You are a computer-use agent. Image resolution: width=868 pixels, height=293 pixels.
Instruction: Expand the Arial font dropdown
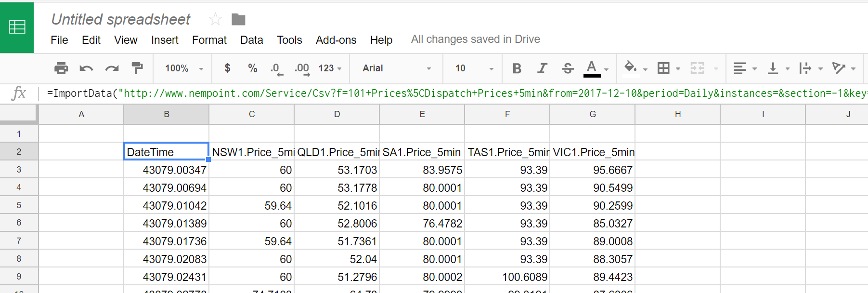(x=396, y=68)
